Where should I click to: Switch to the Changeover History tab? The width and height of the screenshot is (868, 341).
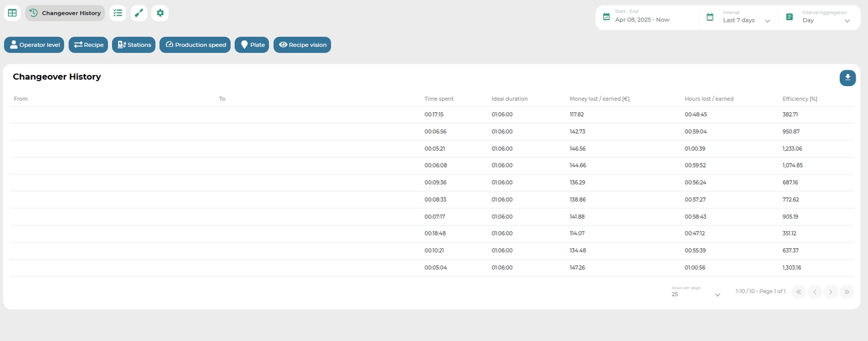pos(65,13)
